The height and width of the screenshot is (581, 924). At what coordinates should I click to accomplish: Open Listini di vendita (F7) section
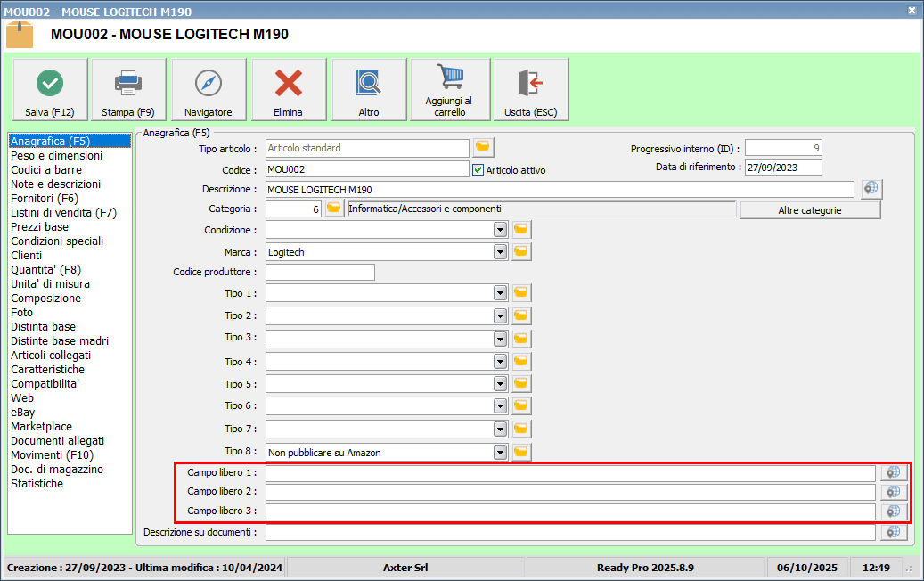tap(63, 213)
